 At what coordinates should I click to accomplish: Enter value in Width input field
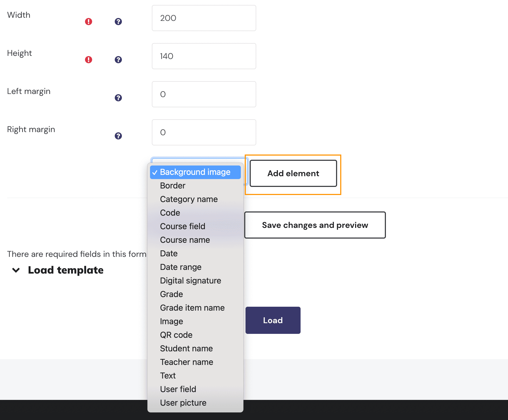tap(204, 18)
